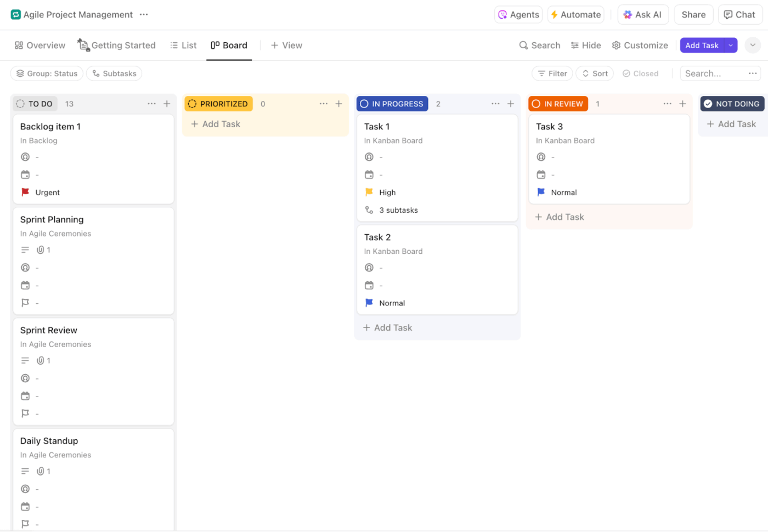
Task: Open Ask AI
Action: pos(643,14)
